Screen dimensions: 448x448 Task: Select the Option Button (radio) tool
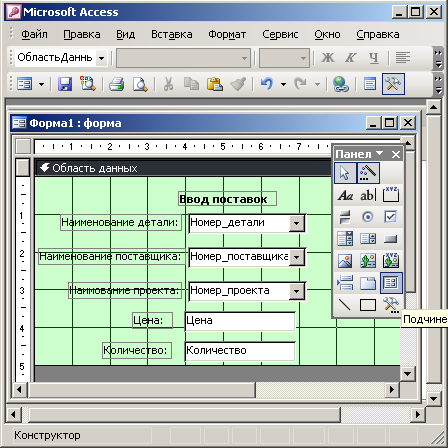(x=368, y=217)
